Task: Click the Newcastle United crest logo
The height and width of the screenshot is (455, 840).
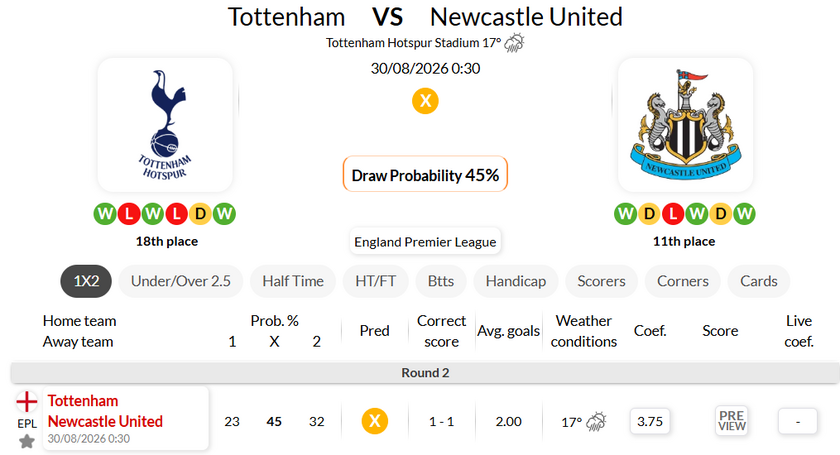Action: [685, 124]
